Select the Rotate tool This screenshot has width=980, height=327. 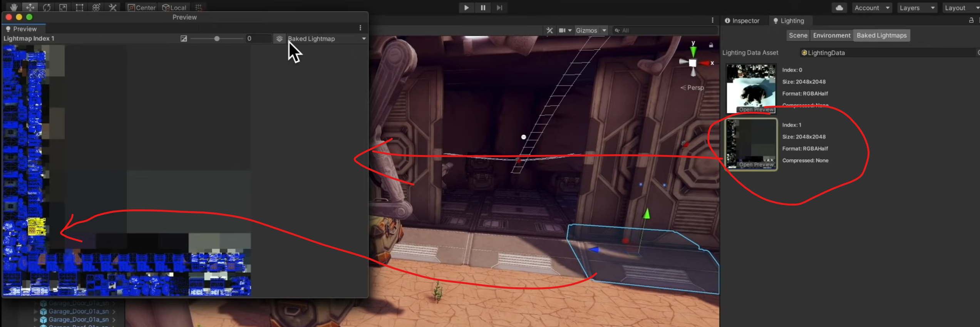47,7
